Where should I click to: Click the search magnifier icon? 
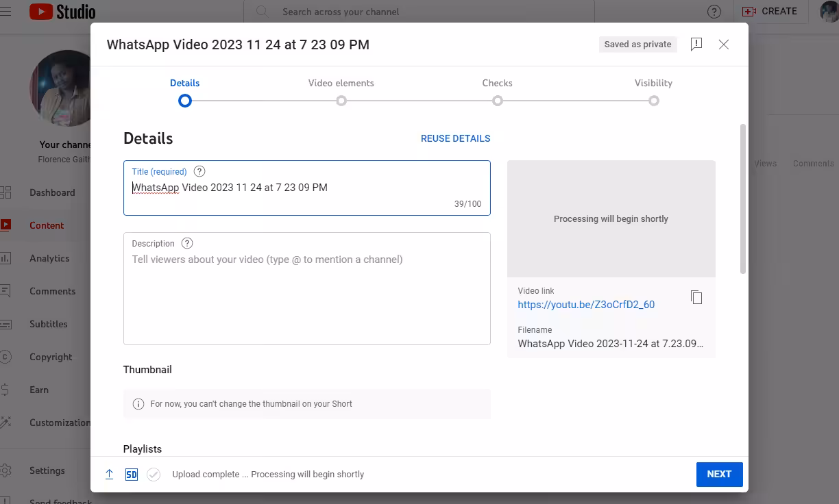point(262,12)
